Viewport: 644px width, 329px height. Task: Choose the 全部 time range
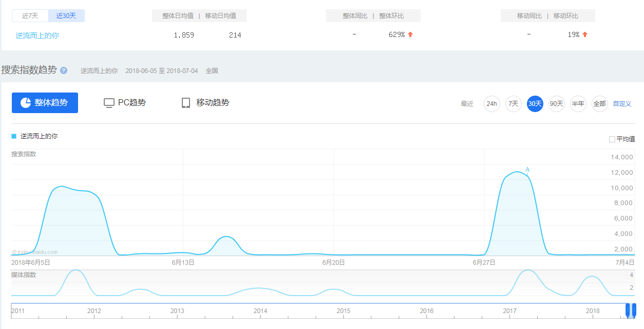click(600, 104)
